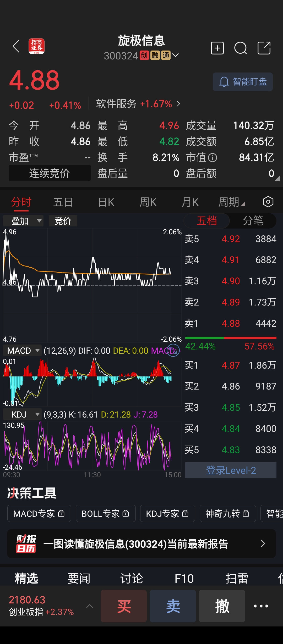283x644 pixels.
Task: Tap the share export icon
Action: [264, 48]
